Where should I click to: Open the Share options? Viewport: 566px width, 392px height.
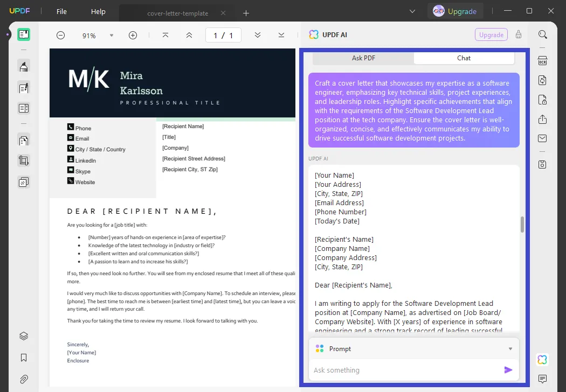tap(543, 119)
